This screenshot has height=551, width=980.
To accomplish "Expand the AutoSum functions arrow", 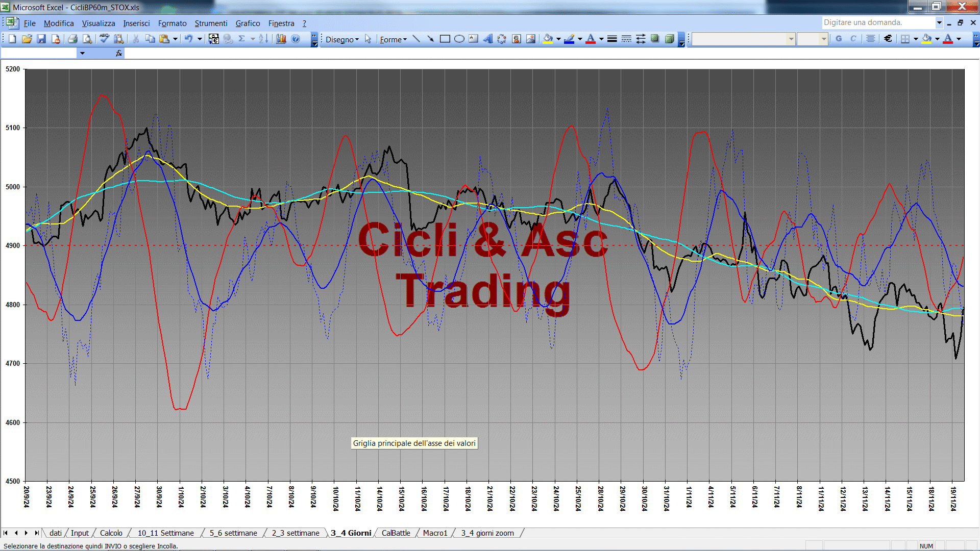I will (253, 39).
